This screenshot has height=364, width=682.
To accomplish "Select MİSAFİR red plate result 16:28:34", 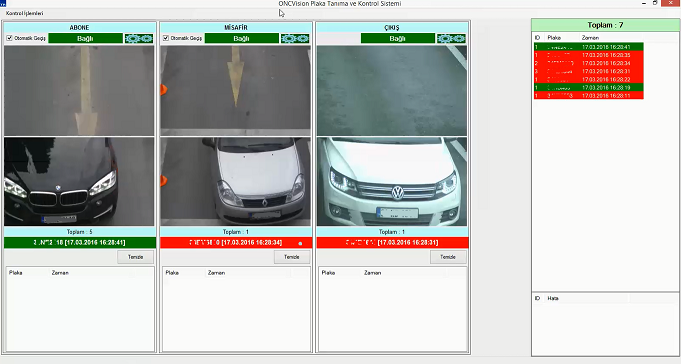I will click(236, 243).
